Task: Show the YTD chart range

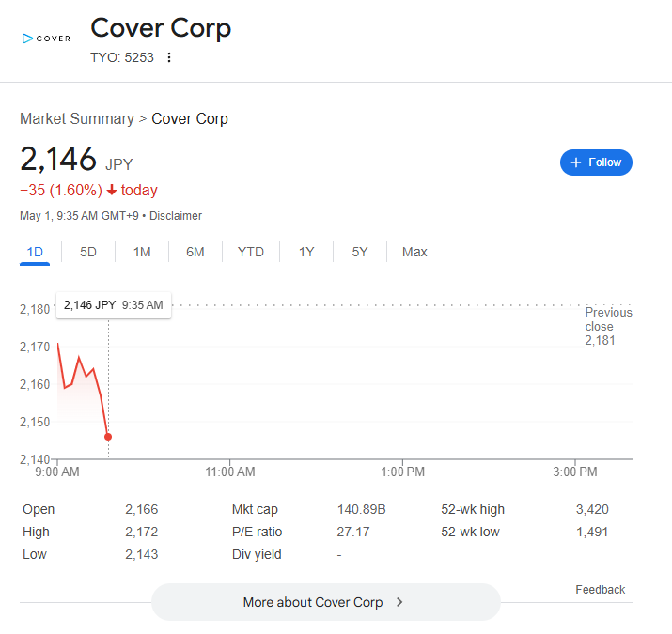Action: click(251, 252)
